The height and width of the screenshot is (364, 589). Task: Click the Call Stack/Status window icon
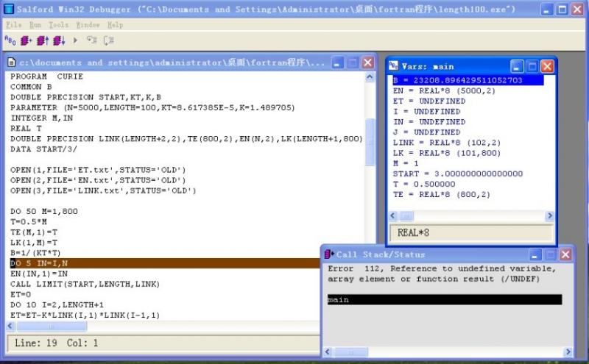329,254
